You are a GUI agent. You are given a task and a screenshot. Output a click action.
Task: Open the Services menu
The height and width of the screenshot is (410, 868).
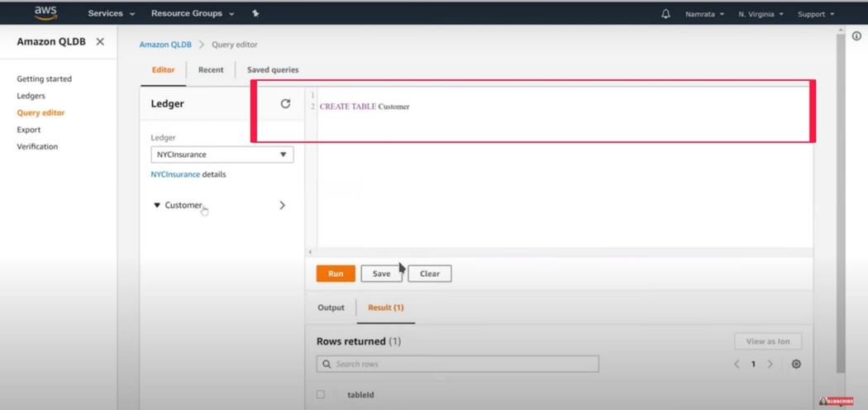click(112, 14)
